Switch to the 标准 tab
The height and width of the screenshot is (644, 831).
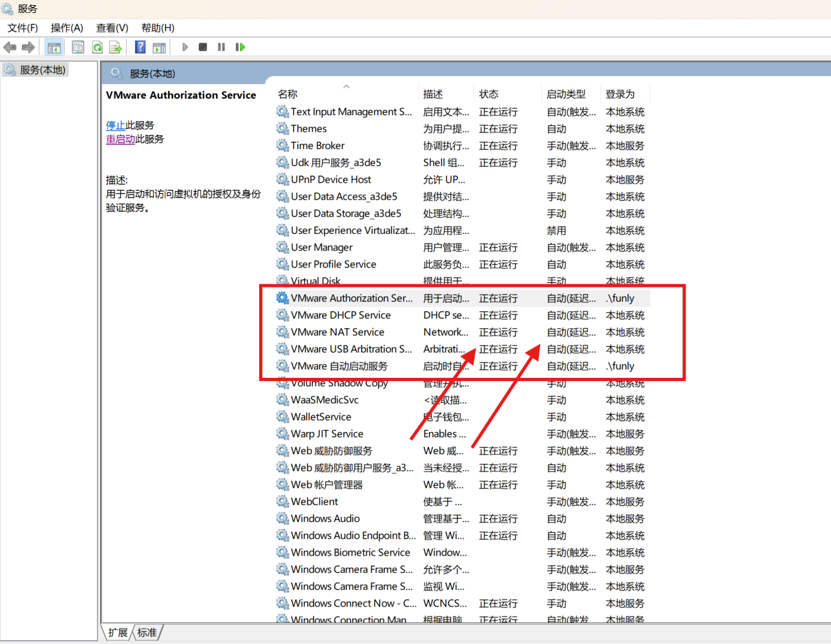(147, 632)
